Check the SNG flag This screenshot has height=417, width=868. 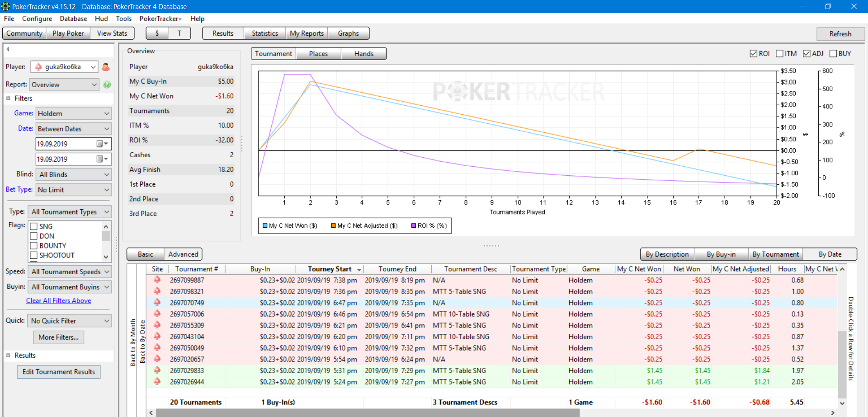[33, 226]
